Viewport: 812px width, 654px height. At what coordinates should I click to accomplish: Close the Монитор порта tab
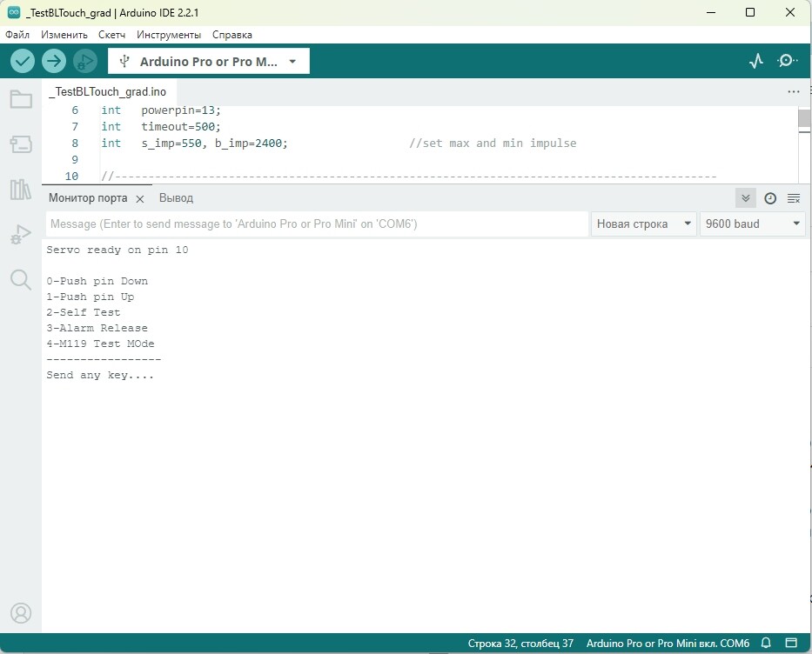click(x=140, y=199)
